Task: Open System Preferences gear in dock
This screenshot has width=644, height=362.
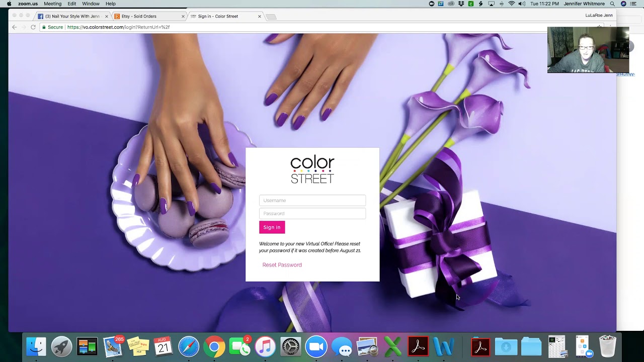Action: pyautogui.click(x=291, y=347)
